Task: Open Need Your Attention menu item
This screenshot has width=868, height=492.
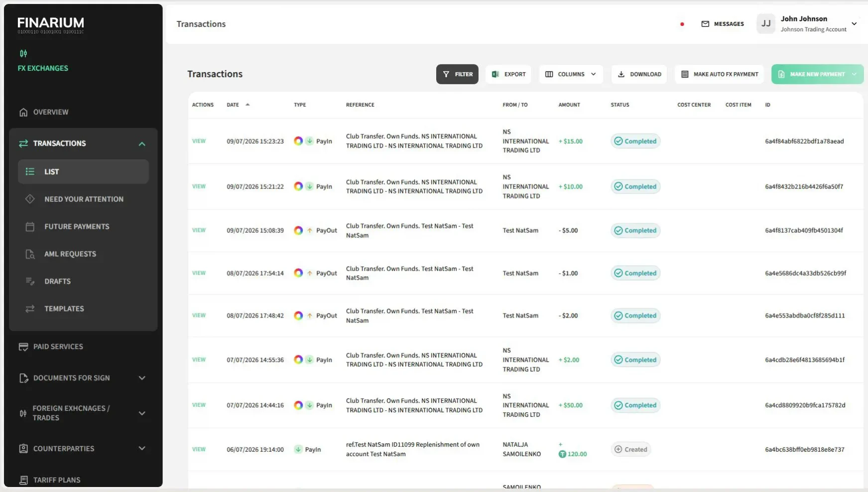Action: [x=83, y=199]
